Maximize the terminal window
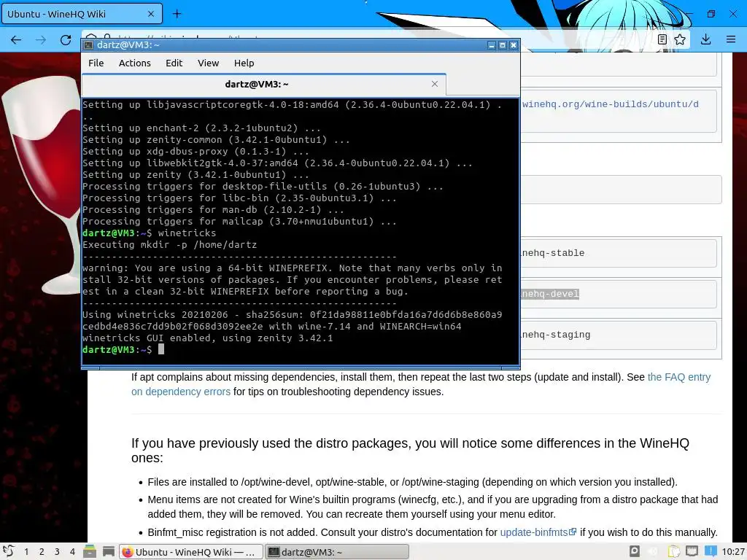Screen dimensions: 747x560 pos(502,45)
